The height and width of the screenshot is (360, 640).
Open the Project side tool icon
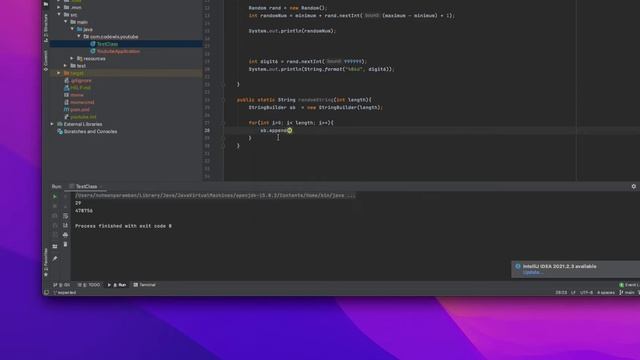(46, 4)
